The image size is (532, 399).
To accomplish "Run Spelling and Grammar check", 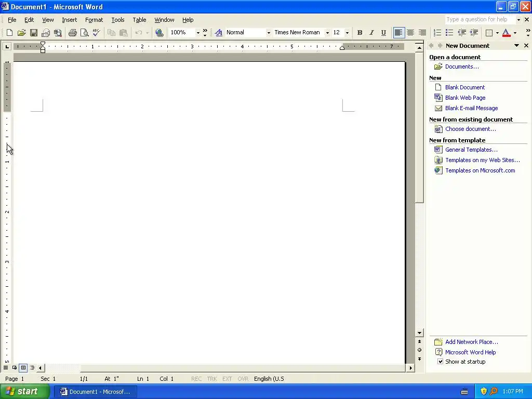I will (x=96, y=33).
